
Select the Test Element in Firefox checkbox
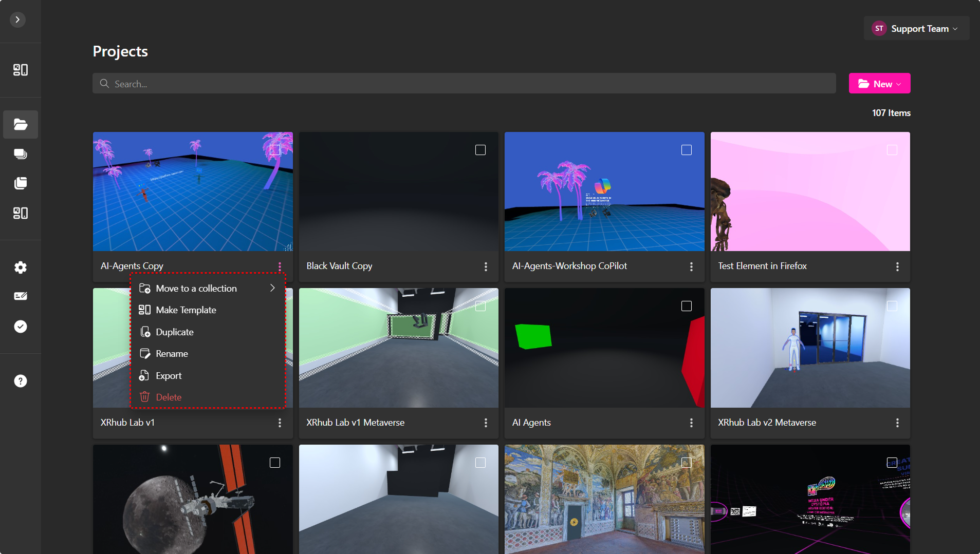tap(892, 149)
